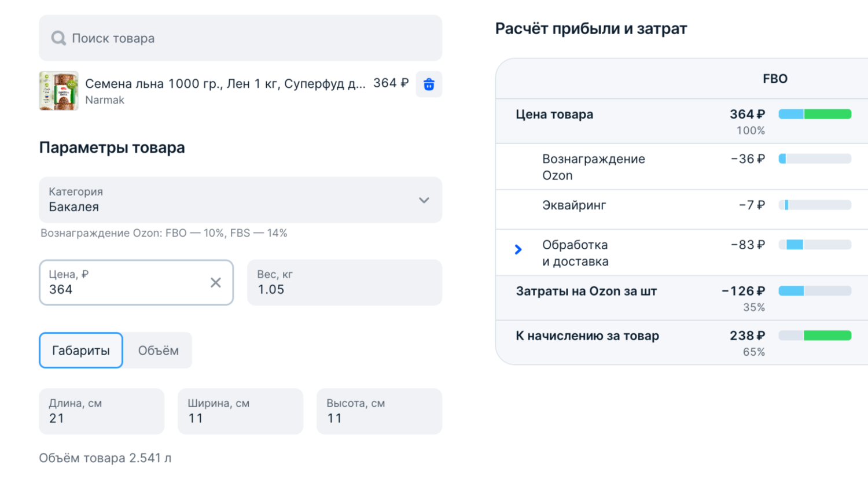Click the flax seeds product thumbnail

(58, 91)
